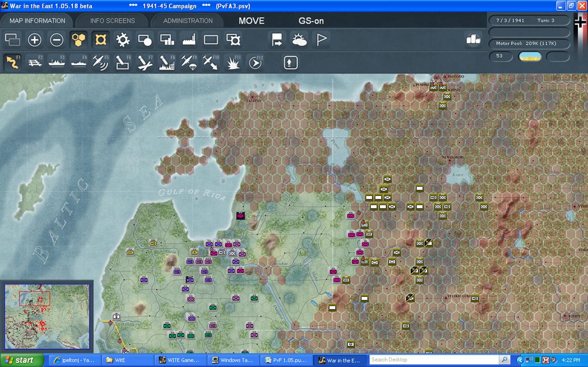The height and width of the screenshot is (367, 588).
Task: Select the F4 ship mode icon
Action: tap(78, 62)
